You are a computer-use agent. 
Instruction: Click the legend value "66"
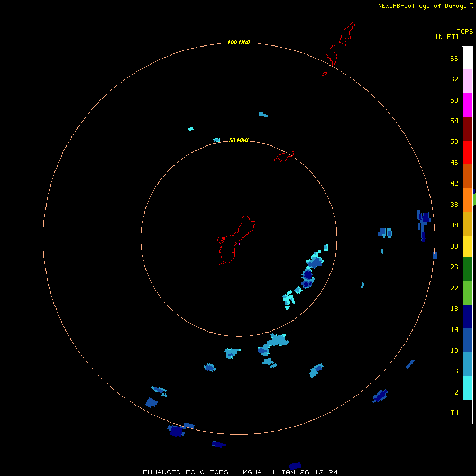pos(454,58)
